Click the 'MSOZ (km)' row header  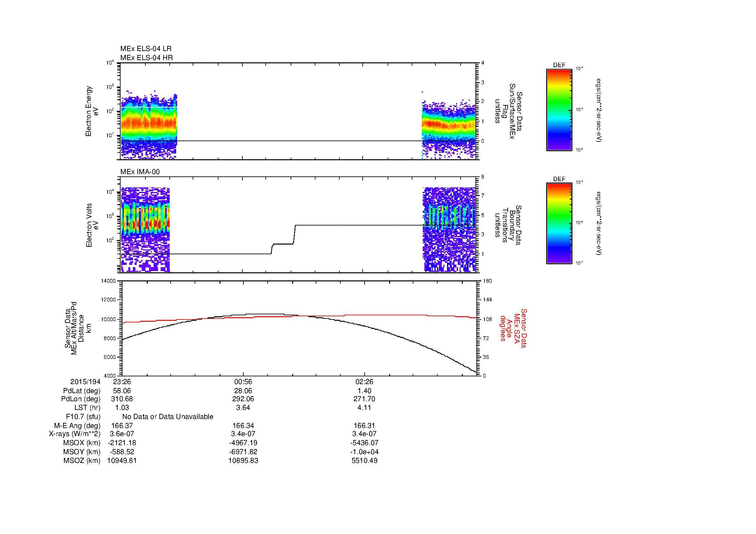pos(82,461)
